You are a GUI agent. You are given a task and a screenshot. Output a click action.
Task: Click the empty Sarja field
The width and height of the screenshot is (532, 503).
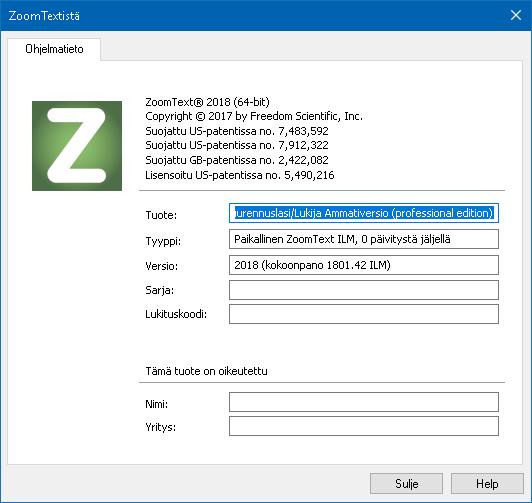[x=364, y=290]
